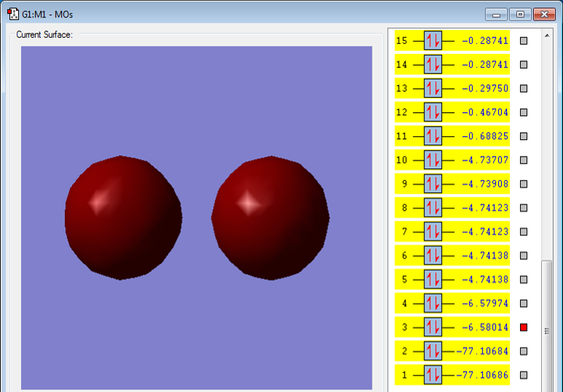The image size is (563, 392).
Task: Click energy value -6.57974
Action: click(x=485, y=303)
